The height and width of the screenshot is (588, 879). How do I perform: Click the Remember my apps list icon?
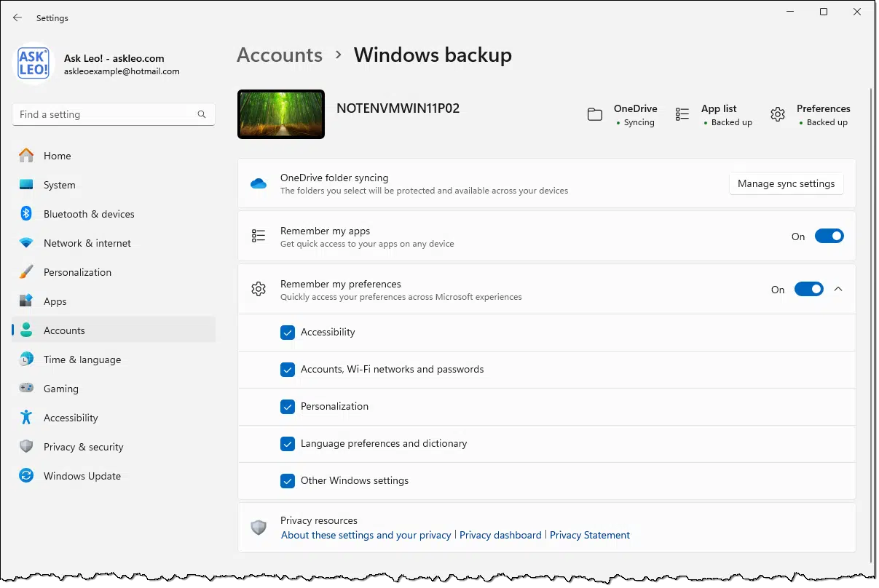click(259, 236)
